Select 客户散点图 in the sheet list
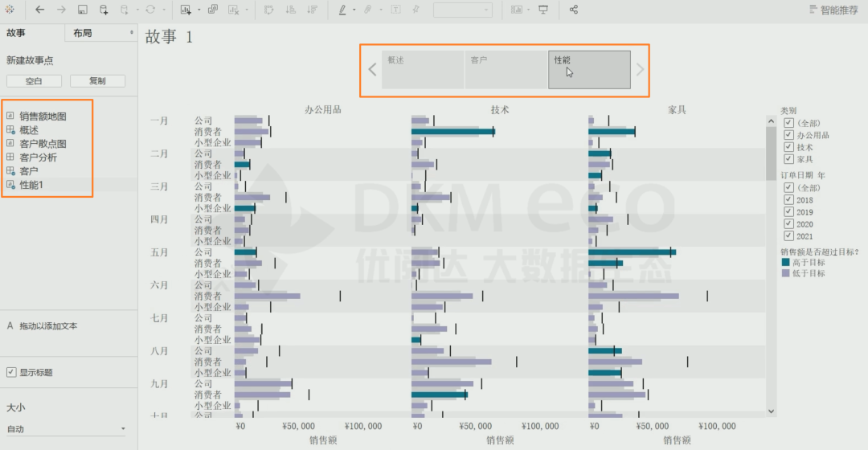Screen dimensions: 868x450 pyautogui.click(x=43, y=144)
